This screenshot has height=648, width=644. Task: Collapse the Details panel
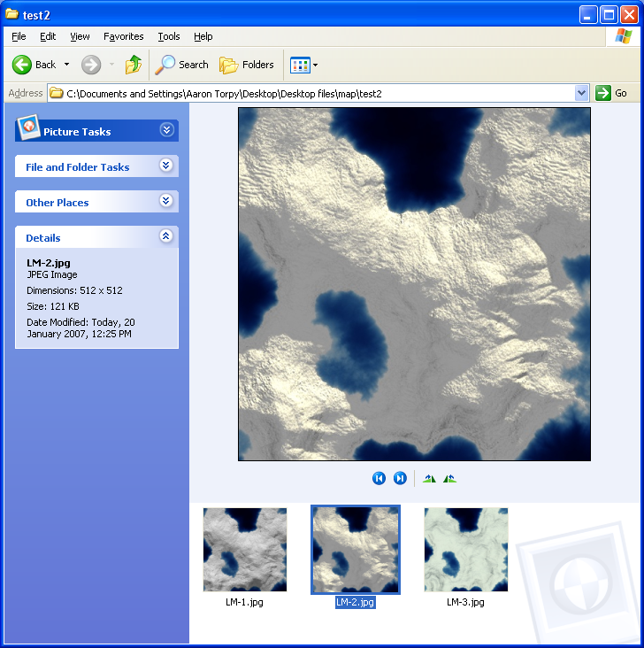click(166, 236)
